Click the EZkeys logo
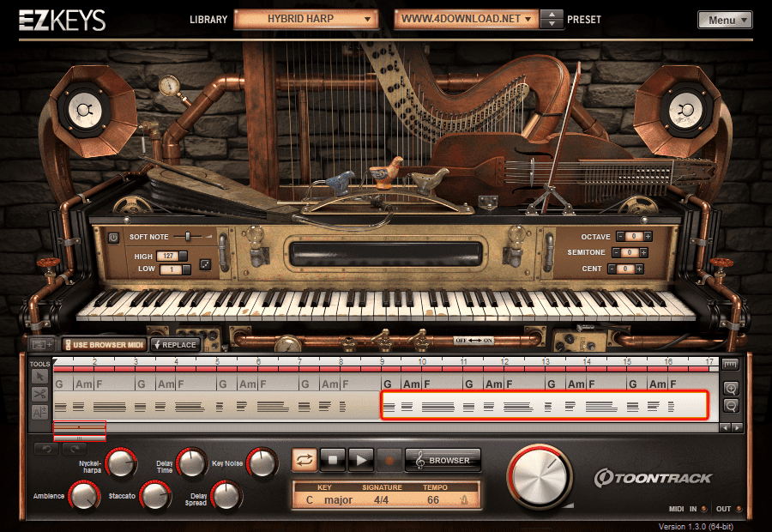 tap(62, 21)
